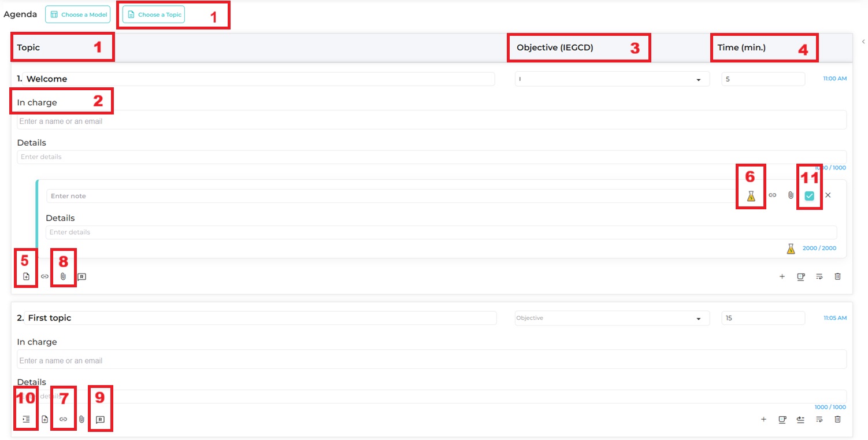868x440 pixels.
Task: Click the Choose a Model button
Action: pos(78,14)
